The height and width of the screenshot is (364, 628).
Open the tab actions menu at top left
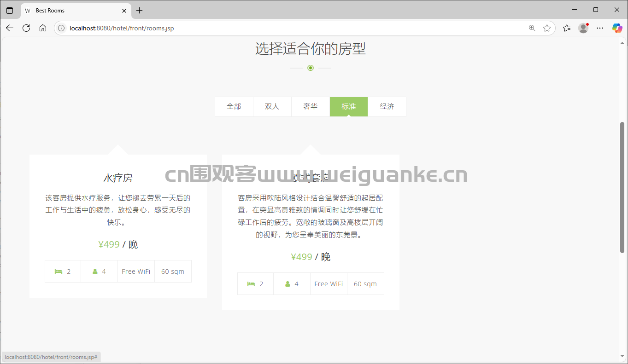pyautogui.click(x=10, y=10)
